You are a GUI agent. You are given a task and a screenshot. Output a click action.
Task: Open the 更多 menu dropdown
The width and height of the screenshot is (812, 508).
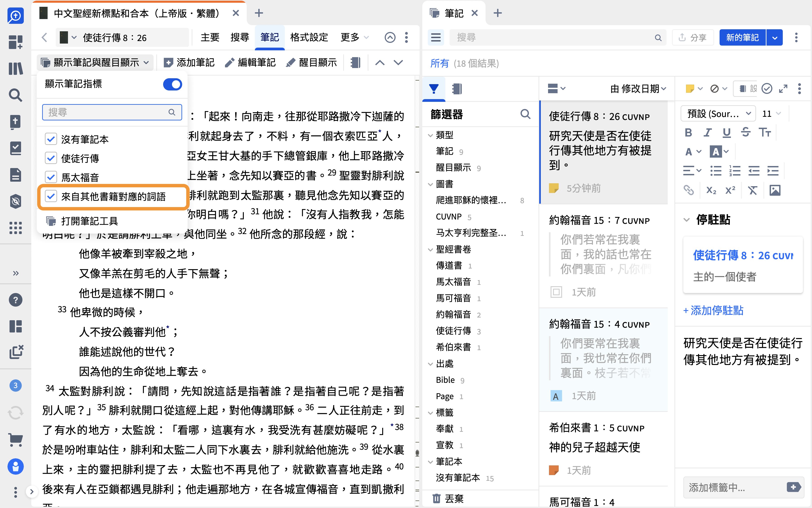(x=354, y=37)
